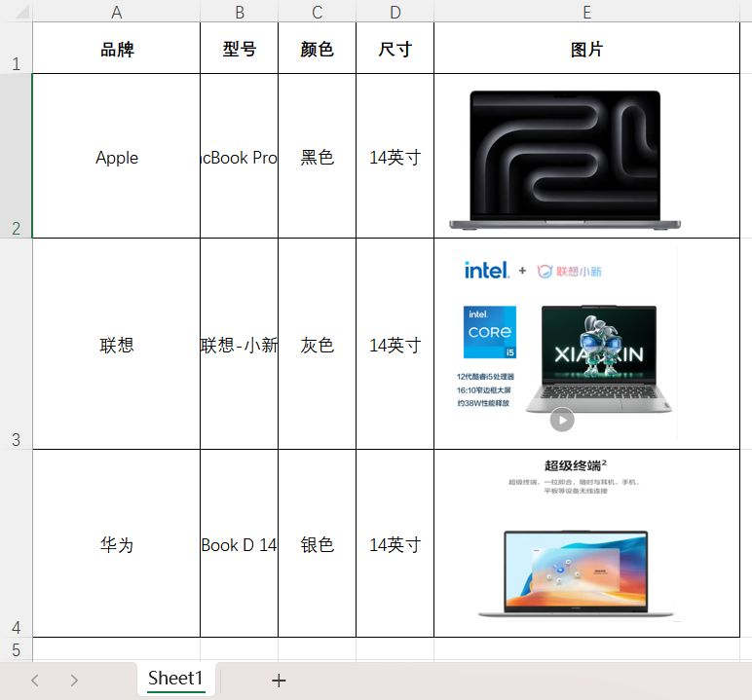Image resolution: width=752 pixels, height=700 pixels.
Task: Select row 3 header
Action: click(16, 344)
